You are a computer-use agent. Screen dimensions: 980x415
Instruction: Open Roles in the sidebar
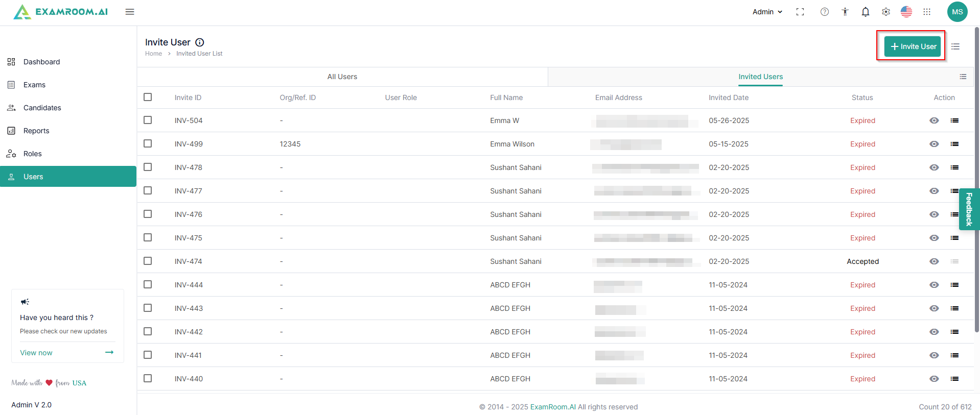tap(68, 154)
